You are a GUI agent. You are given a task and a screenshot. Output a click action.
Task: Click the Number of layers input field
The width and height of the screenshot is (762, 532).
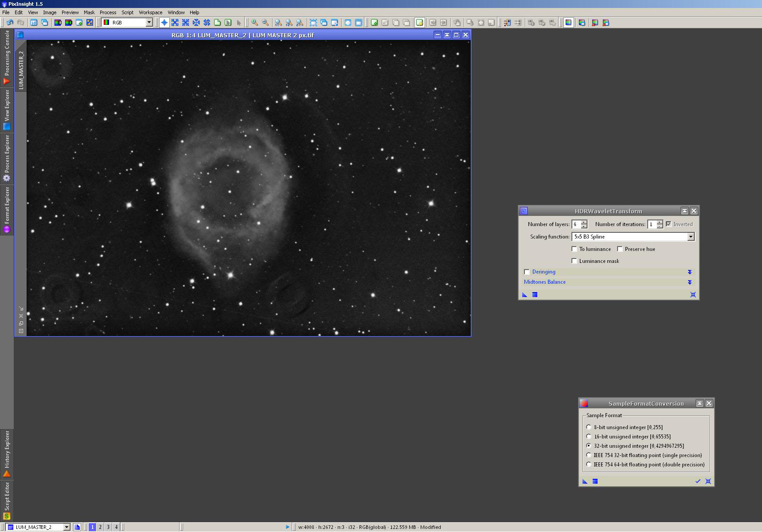(576, 224)
